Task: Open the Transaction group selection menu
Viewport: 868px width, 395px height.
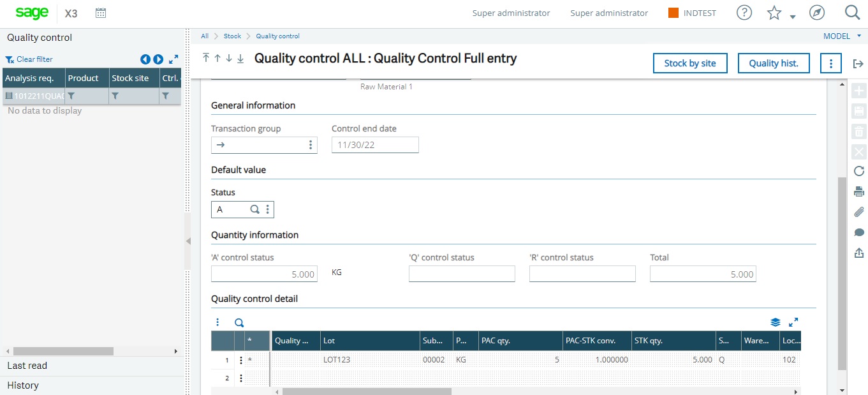Action: coord(312,145)
